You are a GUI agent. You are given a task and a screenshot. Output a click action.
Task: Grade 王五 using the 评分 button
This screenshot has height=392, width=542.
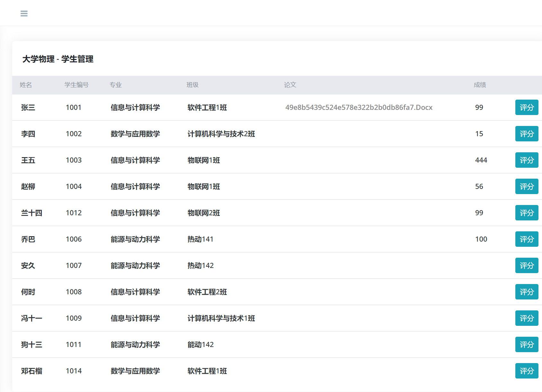coord(527,160)
